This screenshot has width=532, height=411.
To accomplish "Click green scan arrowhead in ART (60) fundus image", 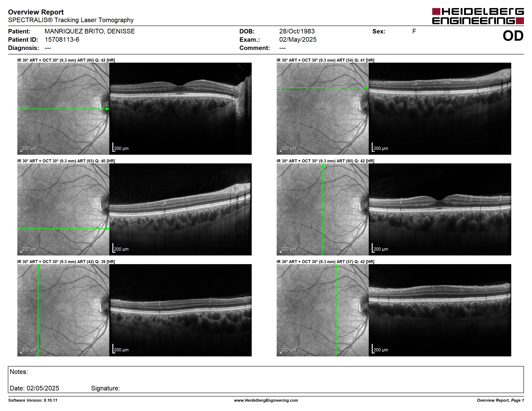I will click(107, 109).
